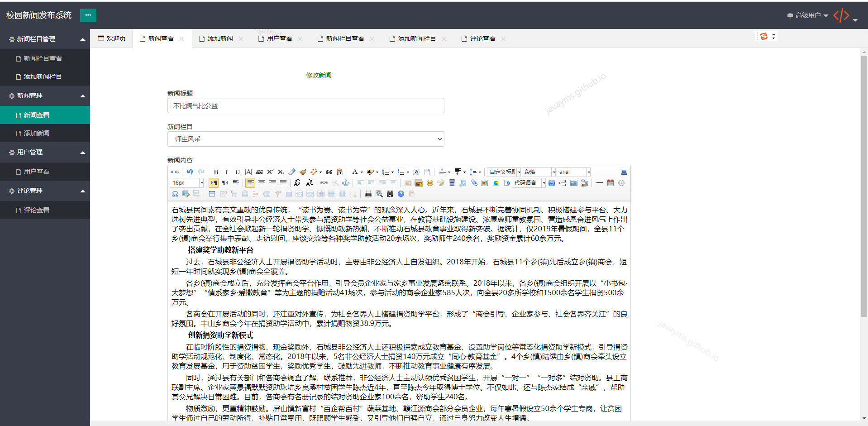
Task: Toggle editor fullscreen mode
Action: pyautogui.click(x=624, y=172)
